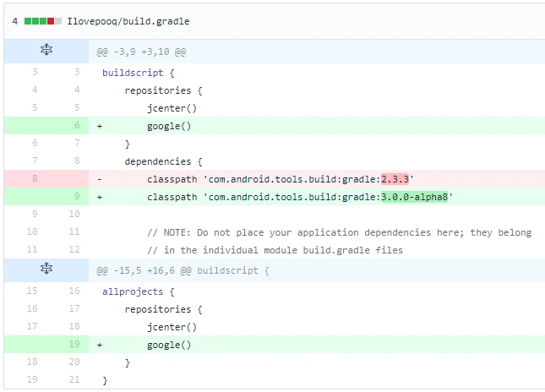Select added line number 19

coord(74,344)
